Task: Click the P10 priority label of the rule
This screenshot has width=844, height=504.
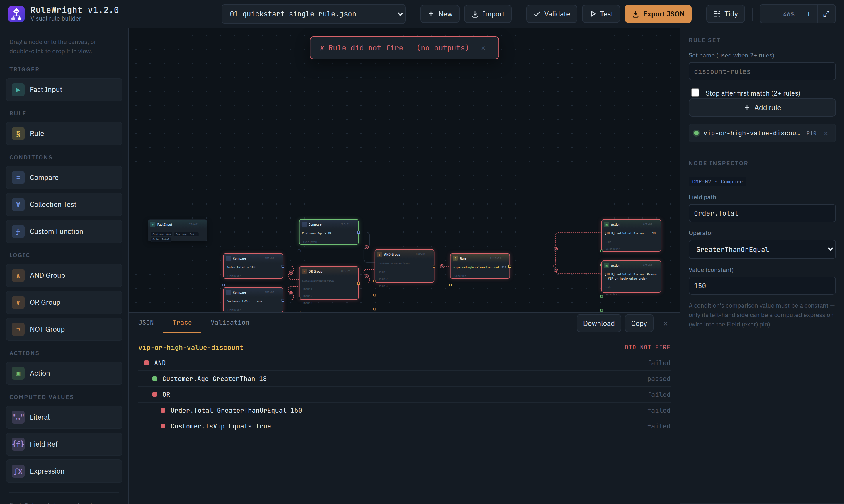Action: pos(811,133)
